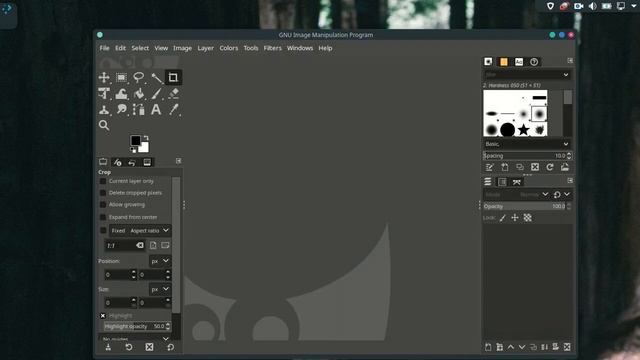This screenshot has width=640, height=360.
Task: Open the Edit menu
Action: pos(120,48)
